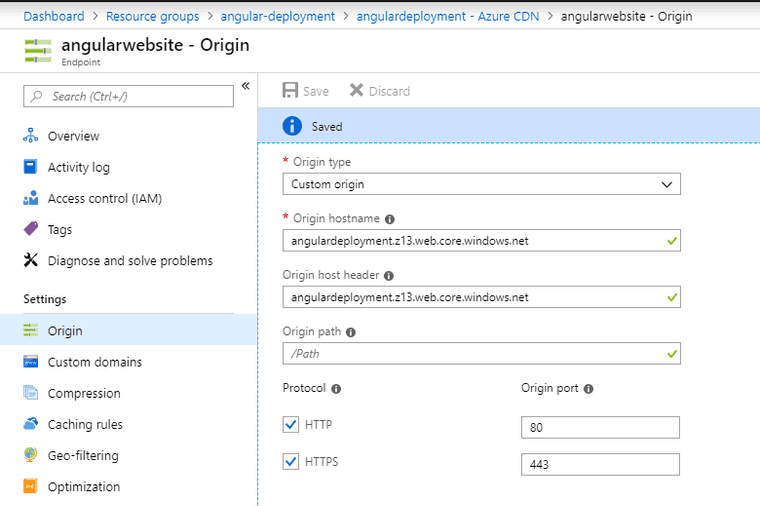Click the Diagnose and solve problems icon
The image size is (760, 506).
(30, 261)
